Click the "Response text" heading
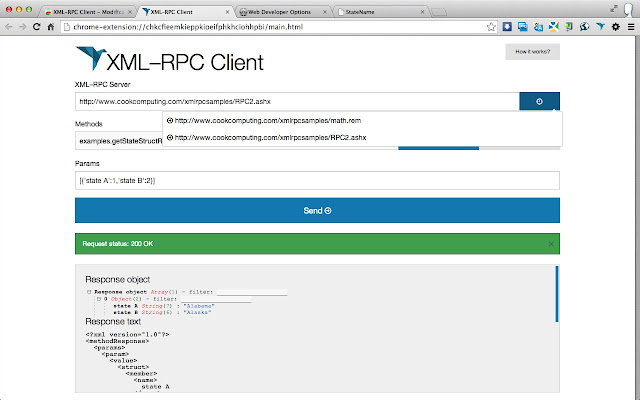 [113, 322]
